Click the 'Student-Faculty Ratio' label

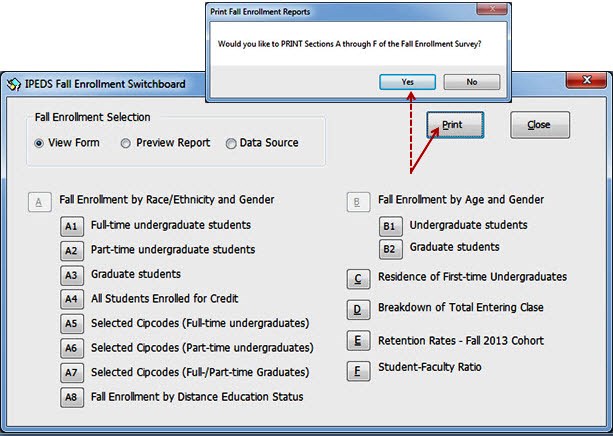pyautogui.click(x=430, y=367)
